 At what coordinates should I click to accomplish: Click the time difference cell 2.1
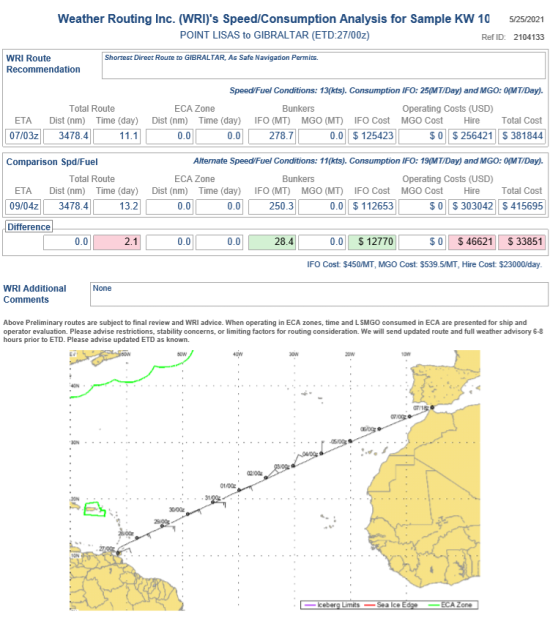[x=117, y=242]
